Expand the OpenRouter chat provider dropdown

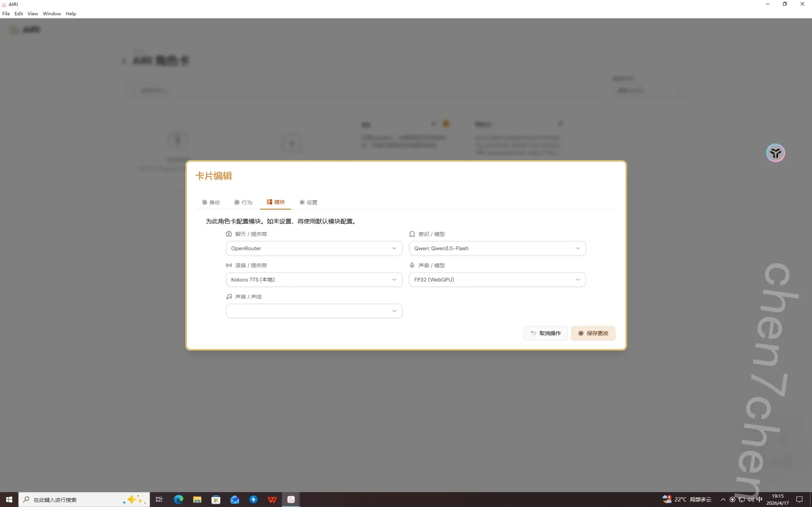click(314, 248)
